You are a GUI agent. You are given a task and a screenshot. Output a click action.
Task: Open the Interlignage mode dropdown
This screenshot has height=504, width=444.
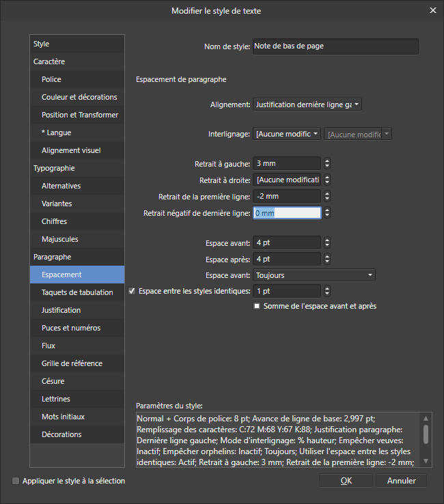coord(287,134)
